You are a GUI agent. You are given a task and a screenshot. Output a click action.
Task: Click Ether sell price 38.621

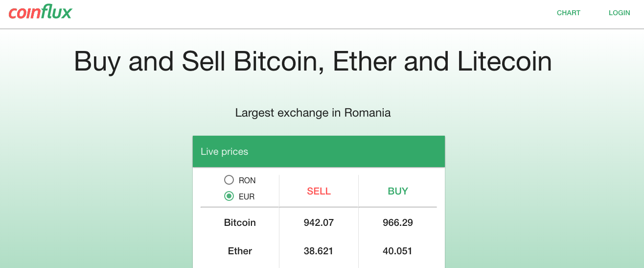[319, 251]
